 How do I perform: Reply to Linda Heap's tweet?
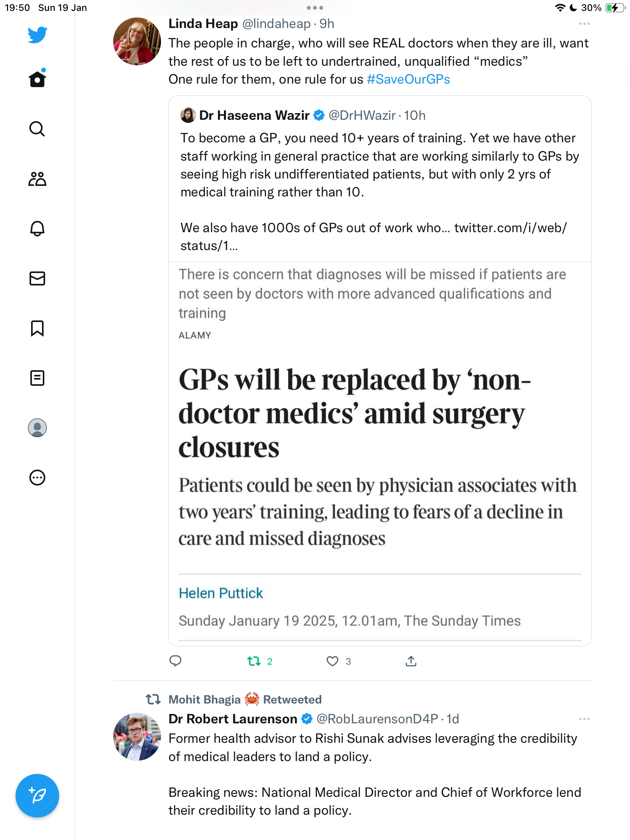point(175,661)
